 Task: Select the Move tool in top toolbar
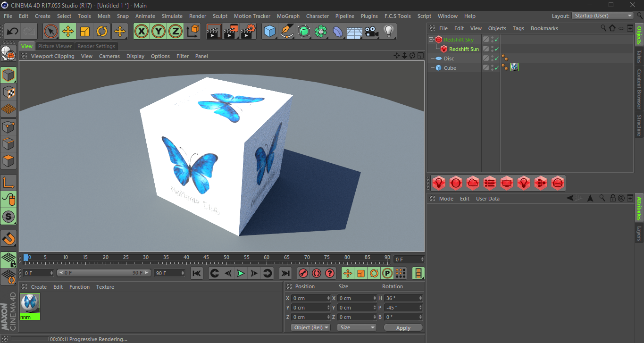click(x=68, y=32)
